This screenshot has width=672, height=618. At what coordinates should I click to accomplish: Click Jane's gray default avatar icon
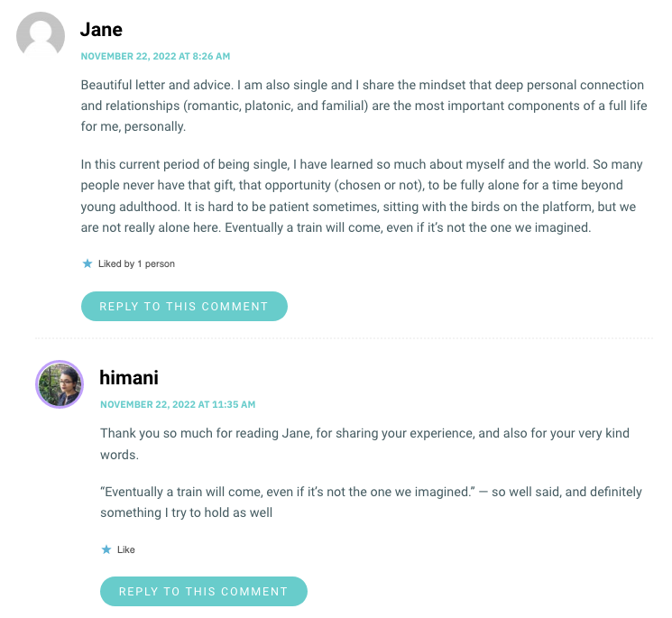41,37
